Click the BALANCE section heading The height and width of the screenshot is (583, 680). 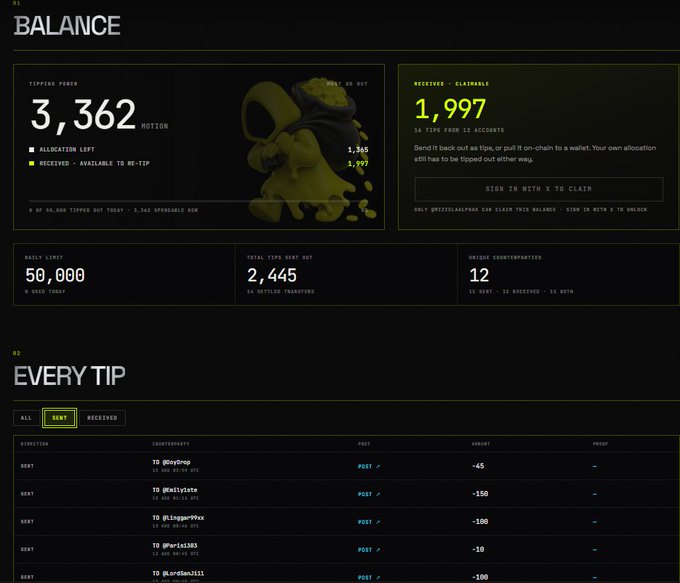click(67, 26)
